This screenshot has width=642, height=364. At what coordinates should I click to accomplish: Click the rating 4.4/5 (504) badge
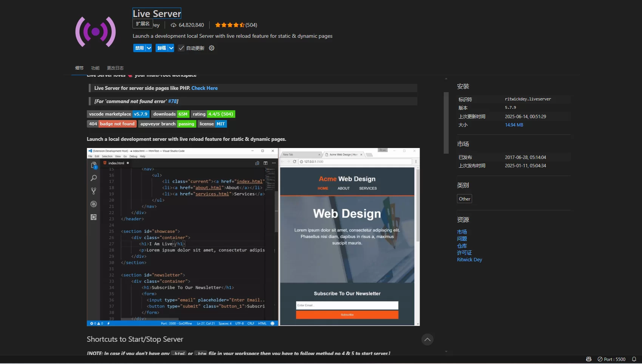click(213, 114)
